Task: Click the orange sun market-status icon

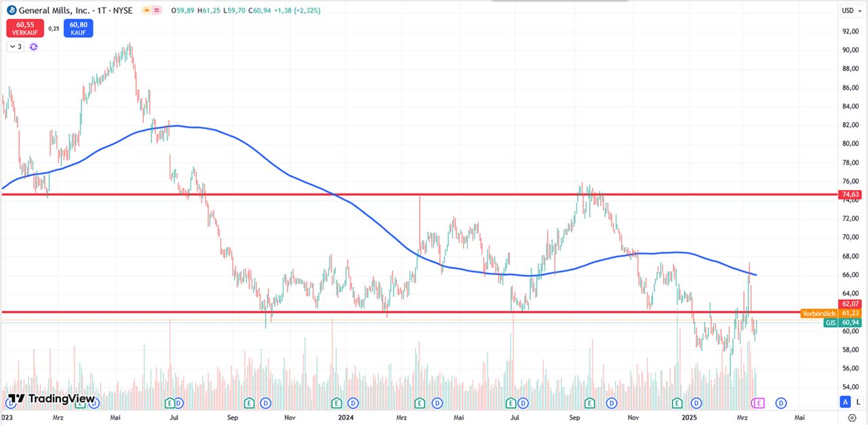Action: click(146, 10)
